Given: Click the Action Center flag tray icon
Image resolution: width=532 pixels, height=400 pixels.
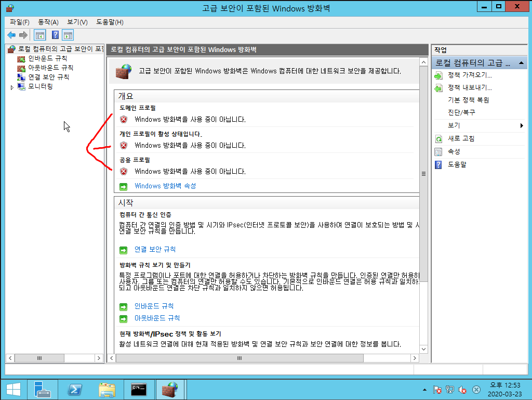Looking at the screenshot, I should coord(437,390).
